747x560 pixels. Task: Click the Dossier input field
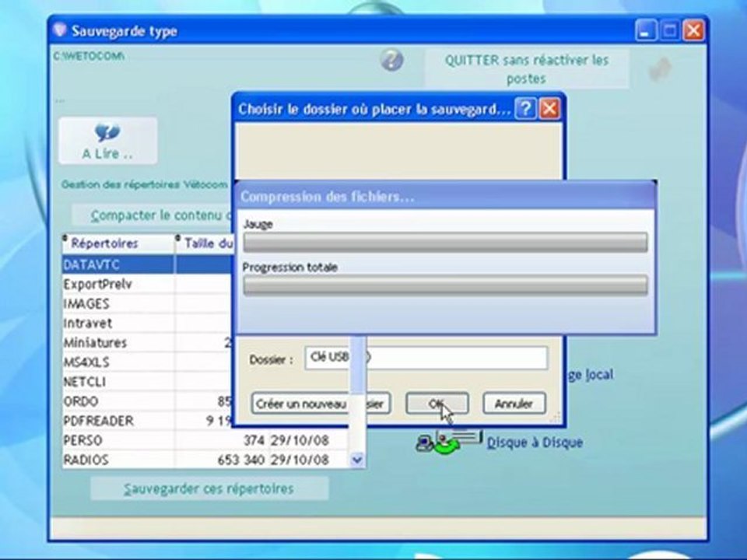(426, 358)
